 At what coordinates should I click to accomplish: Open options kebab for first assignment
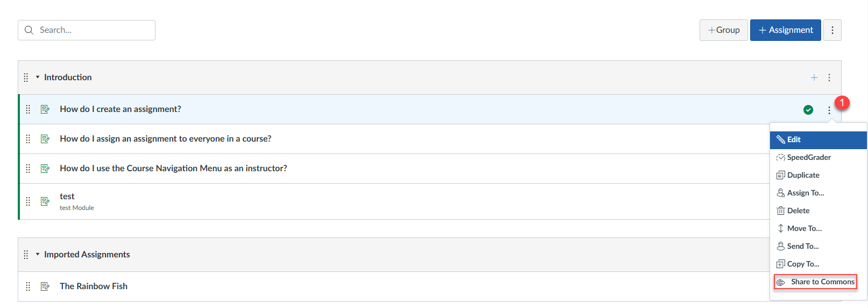[x=829, y=110]
